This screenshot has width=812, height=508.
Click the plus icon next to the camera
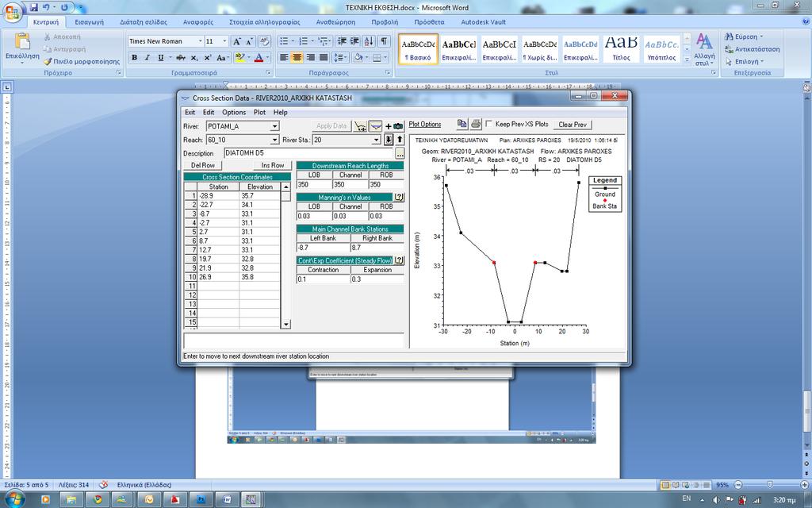point(389,126)
